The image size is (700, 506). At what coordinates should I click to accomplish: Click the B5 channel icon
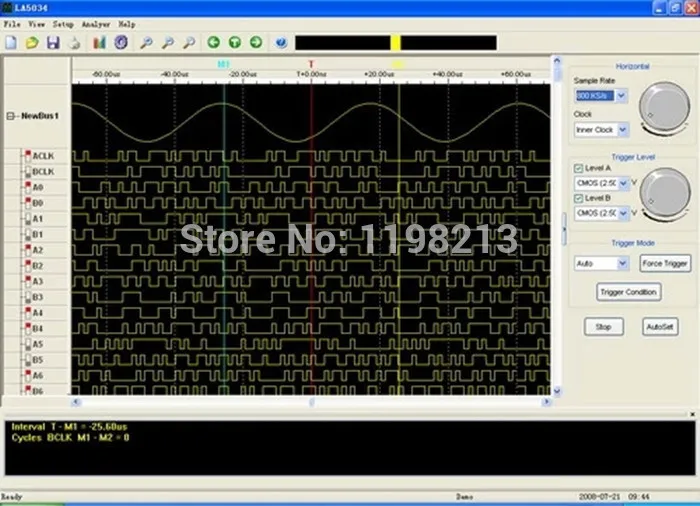(x=28, y=360)
